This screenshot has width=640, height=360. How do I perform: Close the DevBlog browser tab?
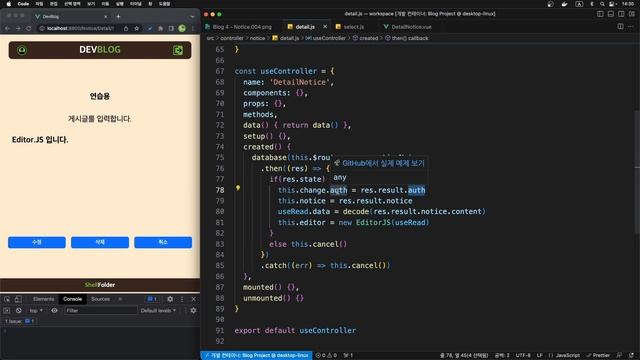tap(105, 17)
